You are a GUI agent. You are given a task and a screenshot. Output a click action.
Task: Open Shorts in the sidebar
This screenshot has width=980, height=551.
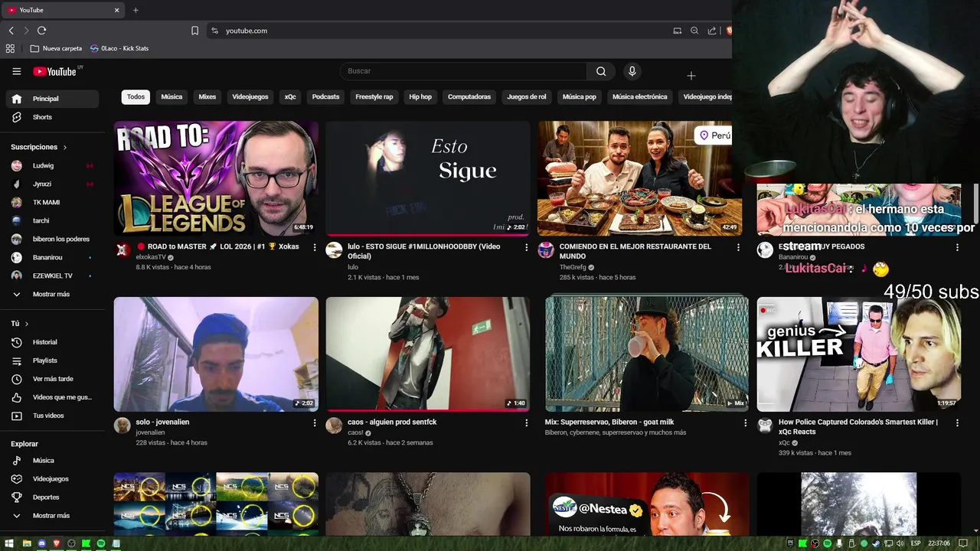point(52,117)
